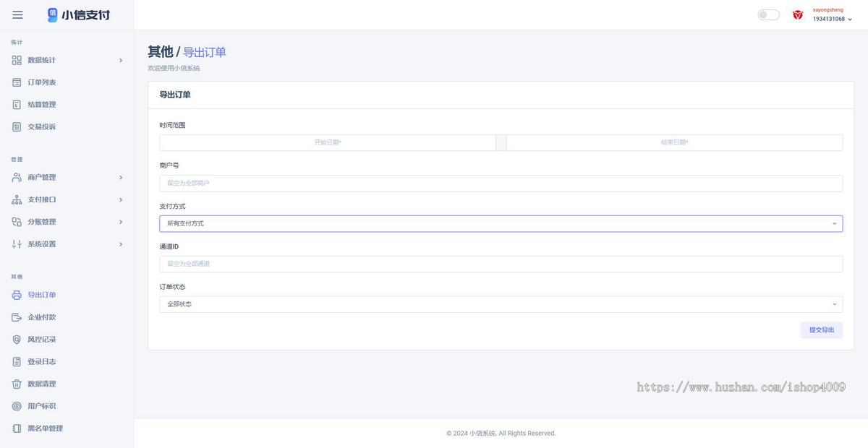Click the xuyongsheng username
Screen dimensions: 868x448
click(827, 10)
